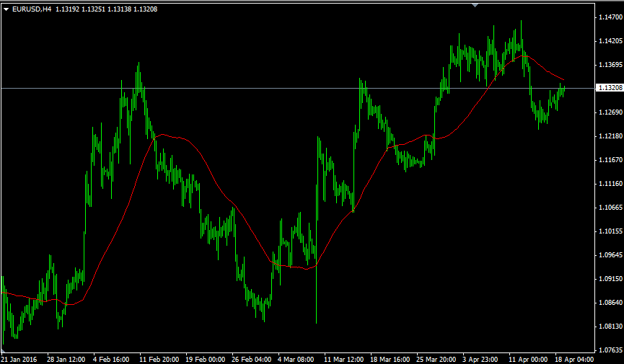Click the price level 1.11160 on scale
Viewport: 624px width, 364px height.
(x=610, y=184)
